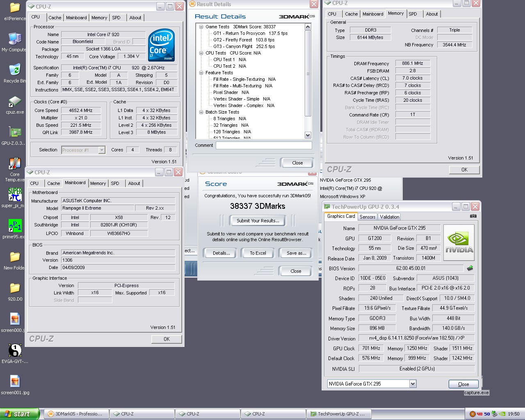Click the capture.exe icon label on desktop
The image size is (525, 420).
click(x=476, y=393)
